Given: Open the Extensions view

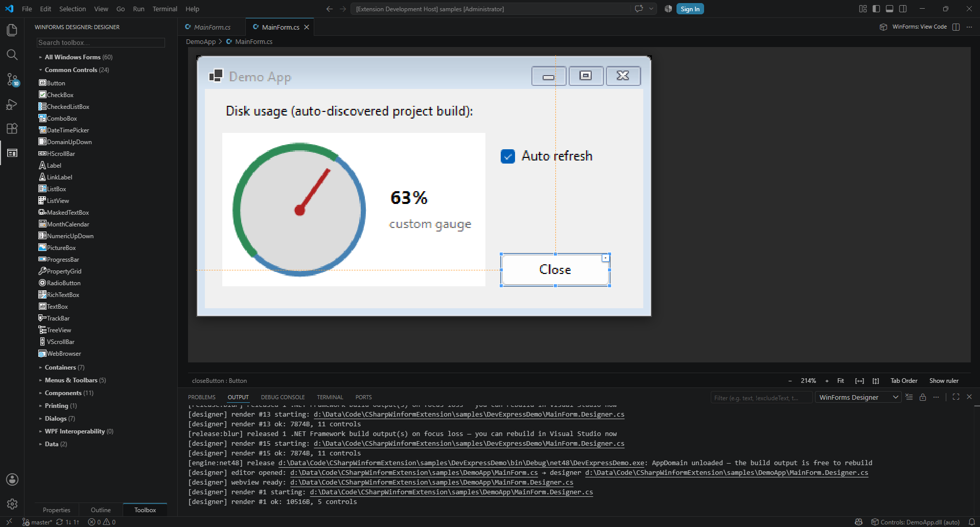Looking at the screenshot, I should pos(12,128).
